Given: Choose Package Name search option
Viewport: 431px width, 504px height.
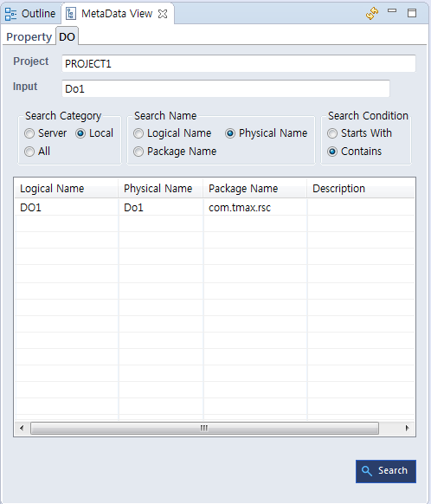Looking at the screenshot, I should click(x=138, y=152).
